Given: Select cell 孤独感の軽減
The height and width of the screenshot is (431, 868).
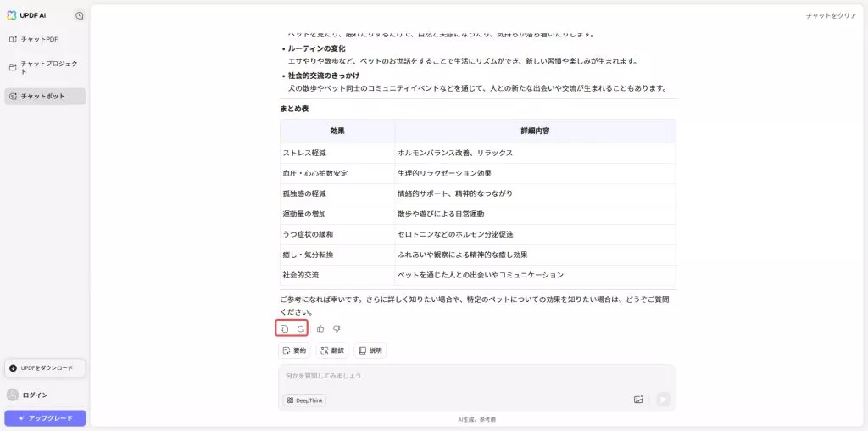Looking at the screenshot, I should pyautogui.click(x=337, y=193).
